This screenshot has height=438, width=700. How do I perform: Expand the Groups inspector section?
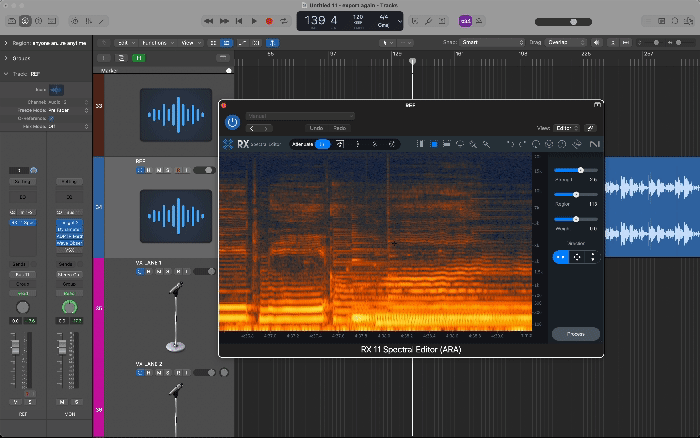[x=6, y=58]
